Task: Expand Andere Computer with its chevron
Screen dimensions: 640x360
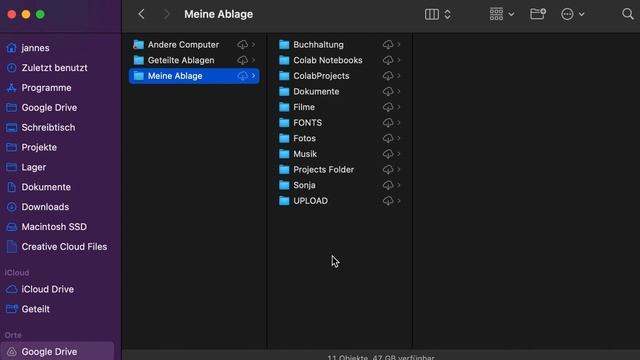Action: pos(253,44)
